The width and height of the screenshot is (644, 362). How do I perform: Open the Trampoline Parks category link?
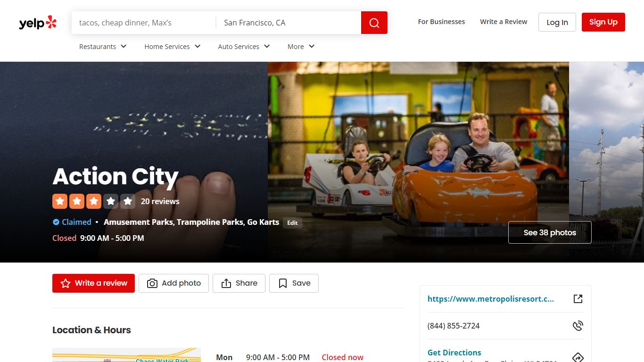(x=210, y=222)
